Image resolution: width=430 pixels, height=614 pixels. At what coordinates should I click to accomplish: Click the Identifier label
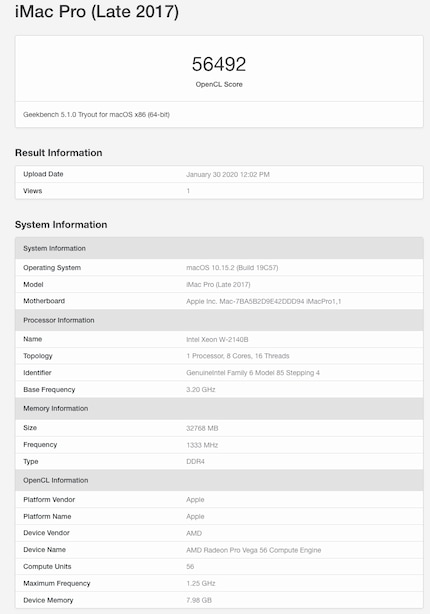tap(37, 373)
